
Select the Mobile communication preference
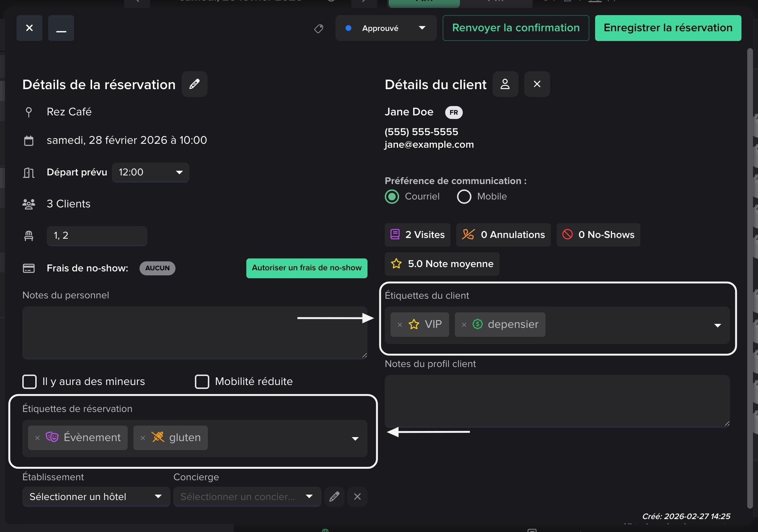click(x=464, y=197)
